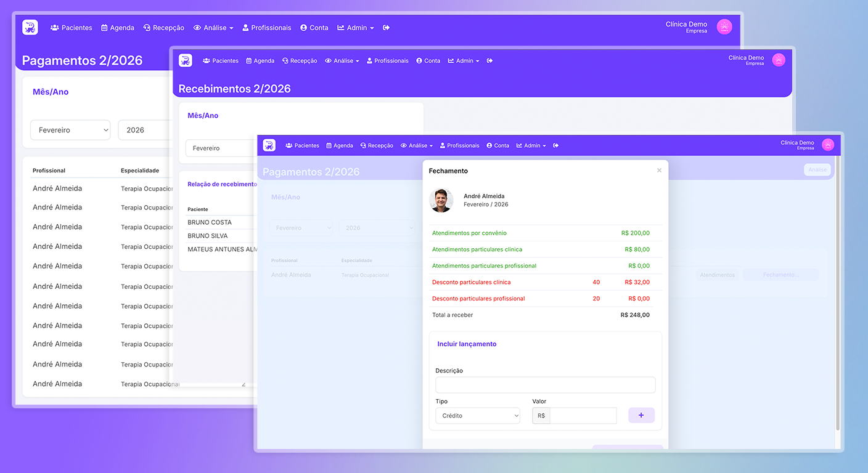
Task: Close the Fechamento dialog with the X
Action: 659,171
